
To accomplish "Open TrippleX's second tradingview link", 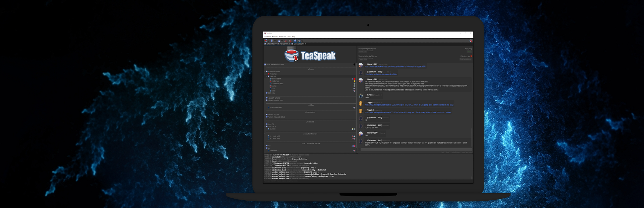I will point(408,113).
